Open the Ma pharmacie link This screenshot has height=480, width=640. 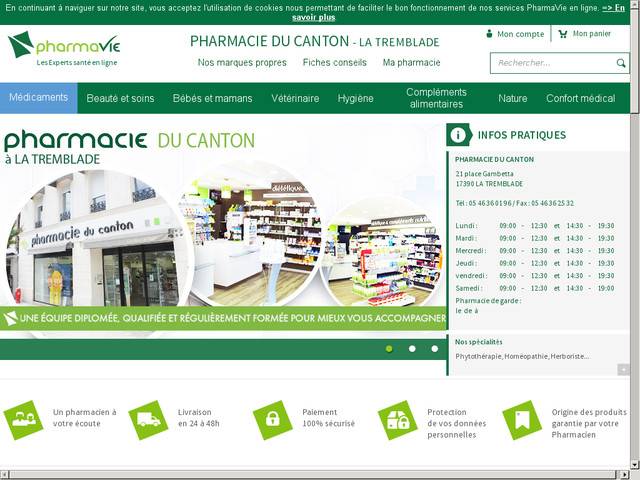(x=411, y=62)
